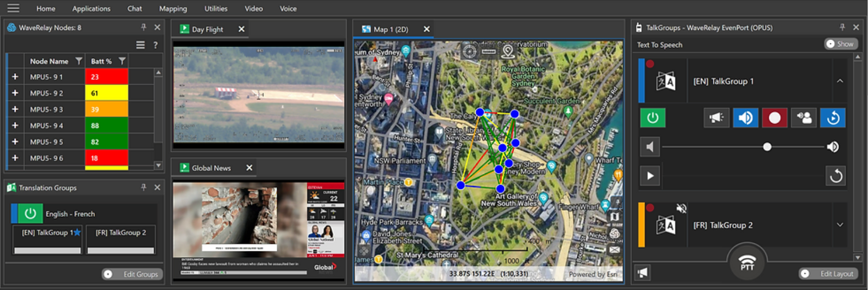Click the Edit Groups button
This screenshot has width=868, height=290.
tap(133, 274)
